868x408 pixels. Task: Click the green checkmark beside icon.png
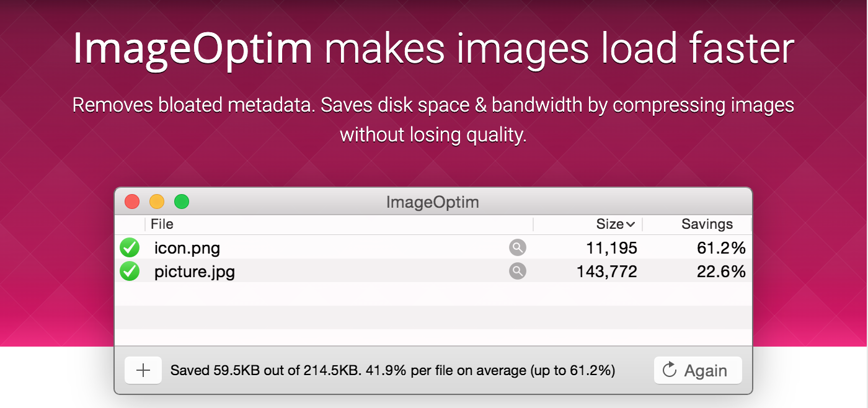point(130,248)
